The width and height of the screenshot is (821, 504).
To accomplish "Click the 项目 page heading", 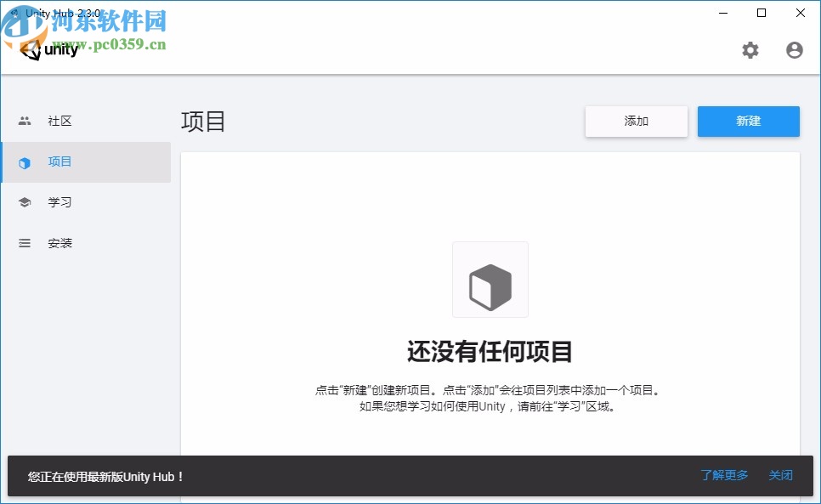I will click(203, 122).
